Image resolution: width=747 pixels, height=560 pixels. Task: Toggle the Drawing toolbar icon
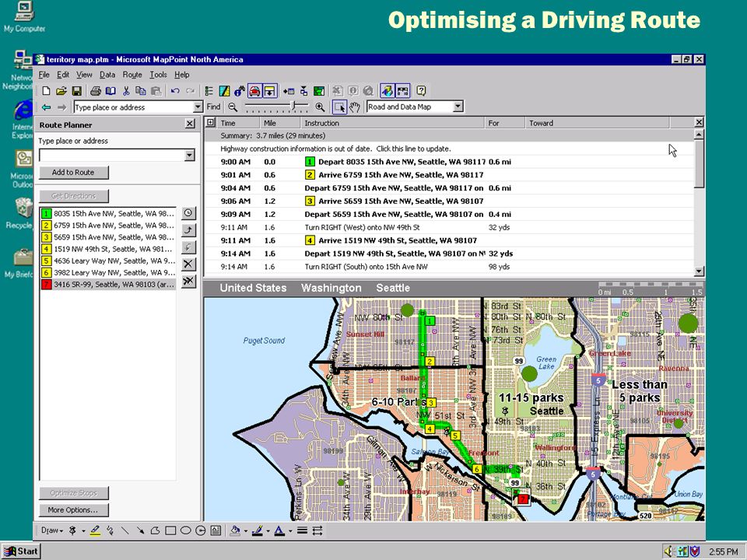pos(388,91)
